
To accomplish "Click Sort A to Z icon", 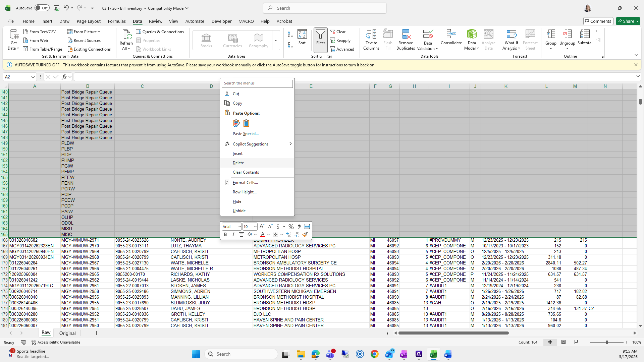I will click(x=290, y=34).
